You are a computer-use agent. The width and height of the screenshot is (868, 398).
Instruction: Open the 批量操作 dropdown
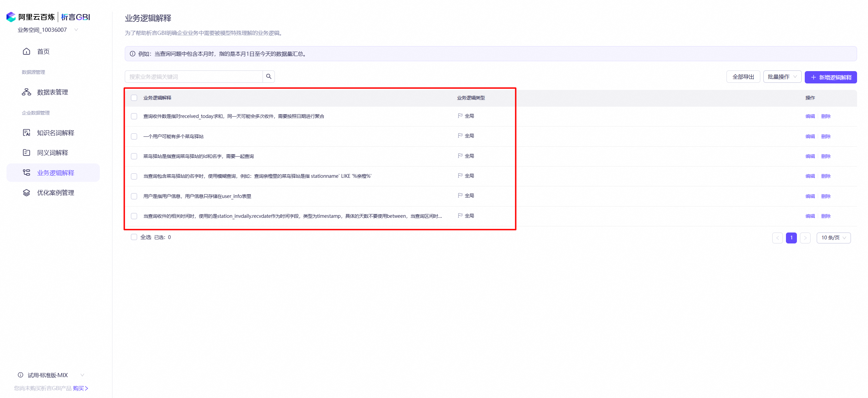tap(782, 77)
